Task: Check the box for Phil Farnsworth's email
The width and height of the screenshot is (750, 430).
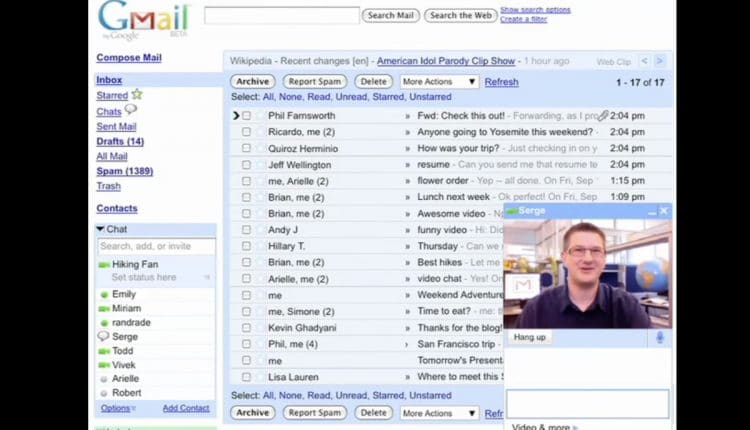Action: point(246,116)
